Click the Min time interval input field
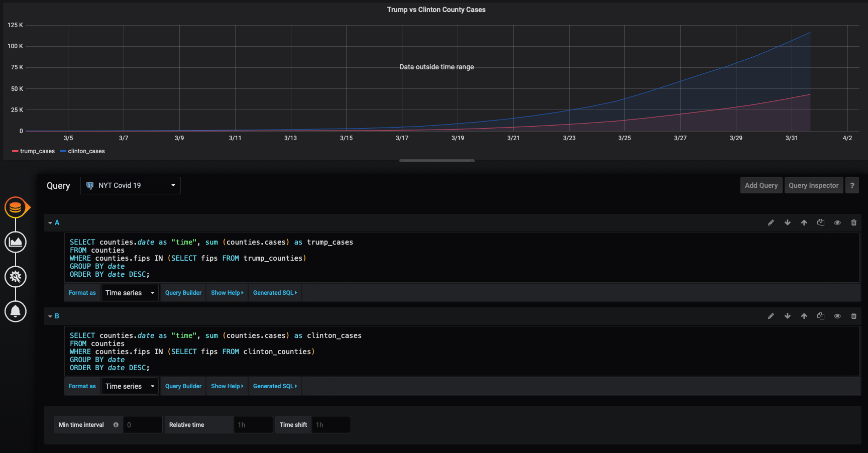The image size is (868, 453). pyautogui.click(x=143, y=425)
